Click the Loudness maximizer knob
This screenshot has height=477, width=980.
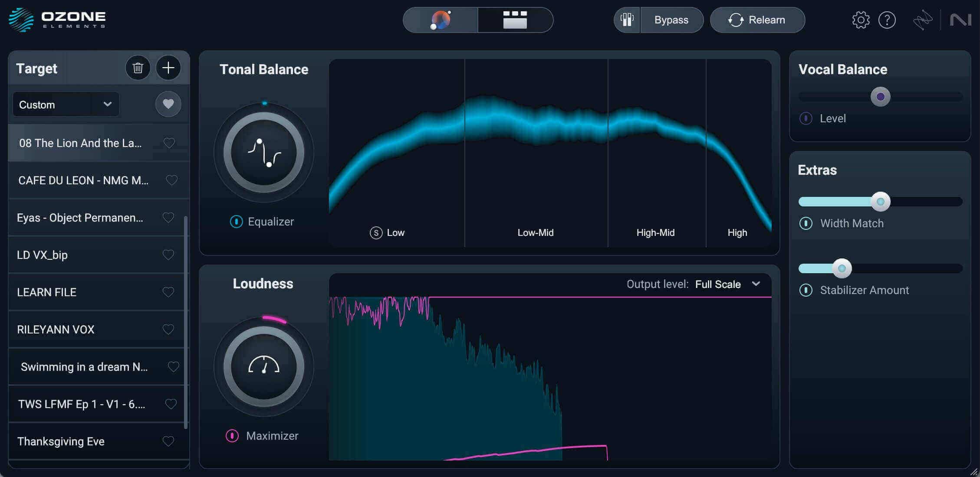point(264,367)
